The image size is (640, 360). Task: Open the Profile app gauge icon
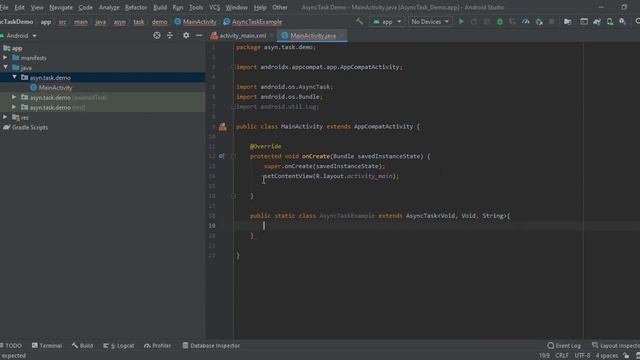(x=526, y=22)
